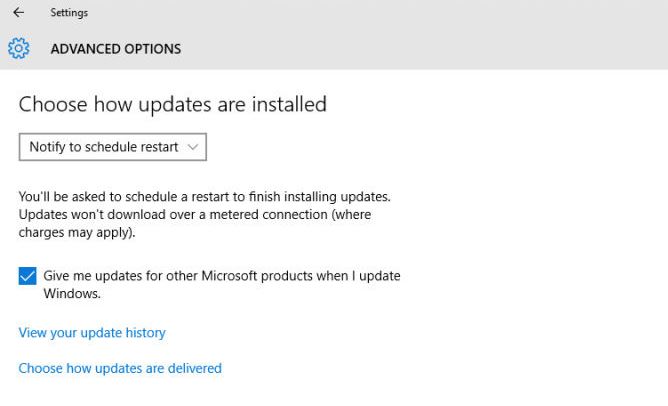Click the 'Settings' window title text
This screenshot has height=406, width=668.
coord(69,13)
